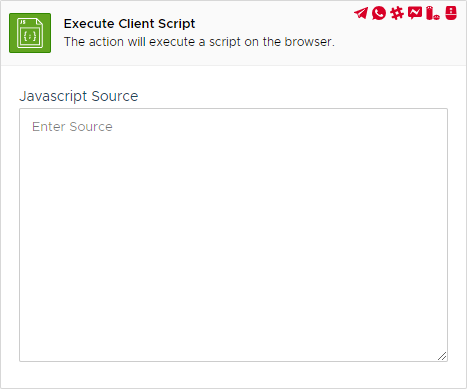This screenshot has height=389, width=467.
Task: Click the green JS script file icon
Action: pyautogui.click(x=30, y=33)
